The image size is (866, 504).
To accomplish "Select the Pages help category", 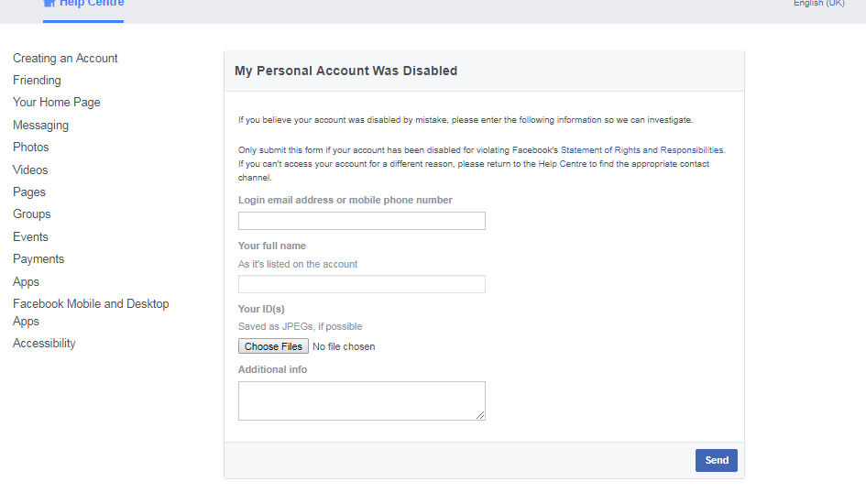I will click(x=29, y=192).
